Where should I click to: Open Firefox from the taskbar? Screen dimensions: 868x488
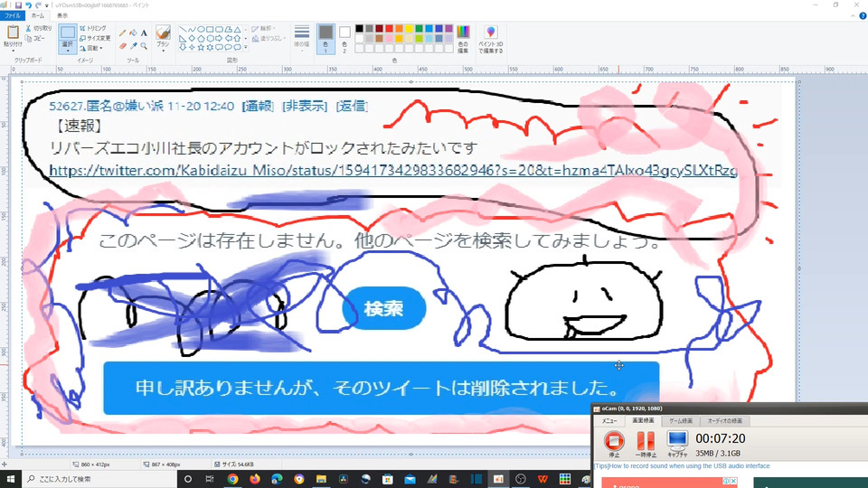[x=255, y=479]
